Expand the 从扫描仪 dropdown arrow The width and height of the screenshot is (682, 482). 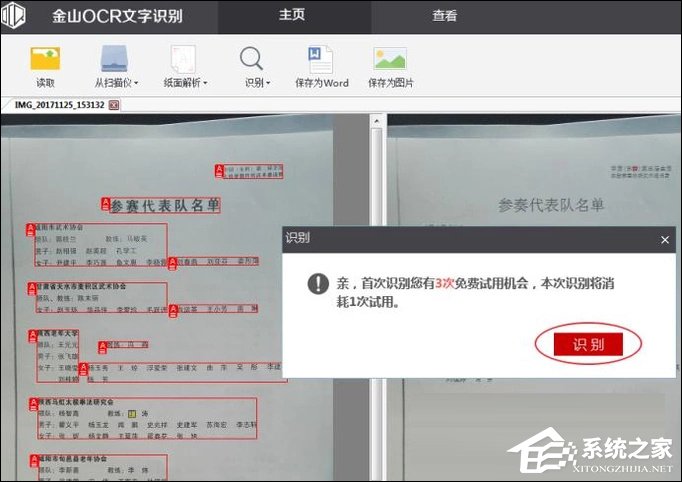coord(136,83)
